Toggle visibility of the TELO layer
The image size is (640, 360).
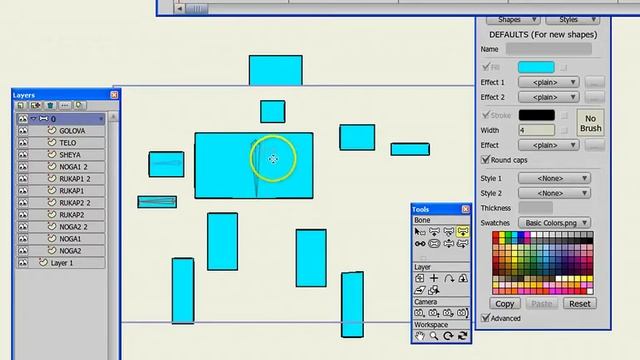click(23, 143)
